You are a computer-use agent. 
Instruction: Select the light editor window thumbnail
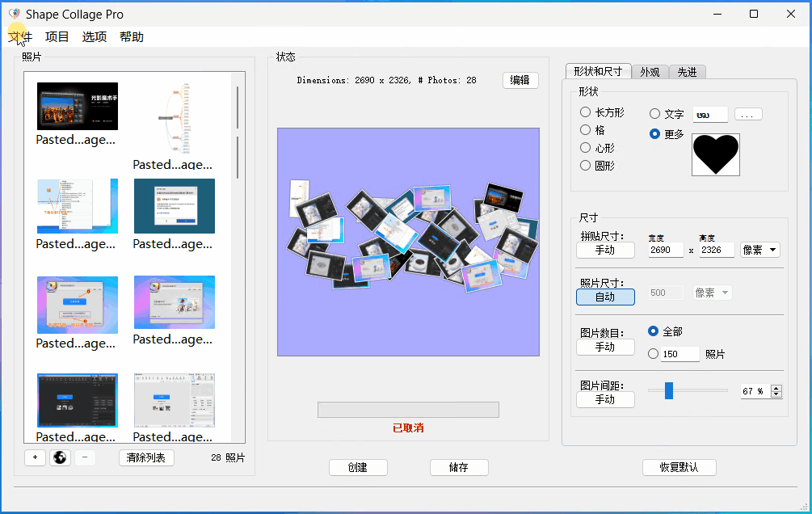point(174,400)
